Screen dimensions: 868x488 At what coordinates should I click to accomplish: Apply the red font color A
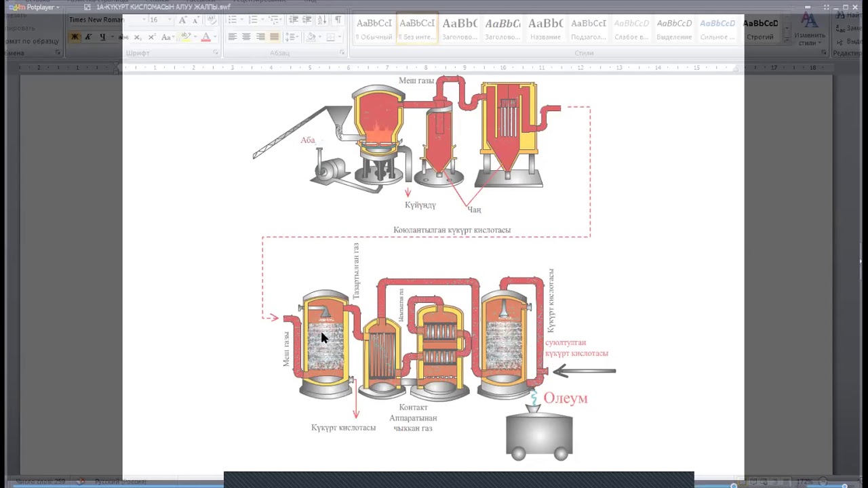click(206, 37)
